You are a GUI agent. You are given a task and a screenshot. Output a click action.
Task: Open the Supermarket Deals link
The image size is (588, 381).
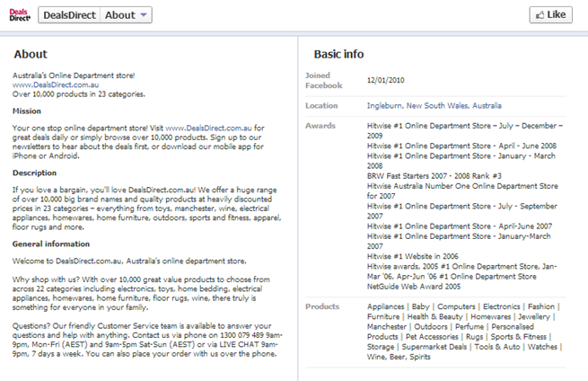click(x=434, y=347)
